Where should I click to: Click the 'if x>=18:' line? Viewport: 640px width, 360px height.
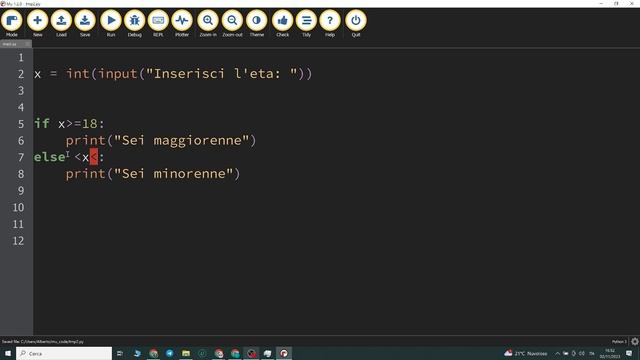click(x=69, y=124)
